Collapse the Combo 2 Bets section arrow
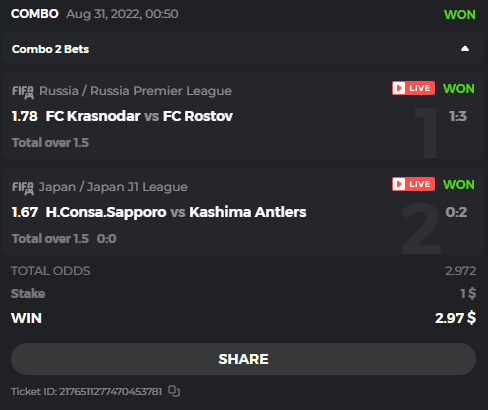This screenshot has width=488, height=410. click(465, 49)
